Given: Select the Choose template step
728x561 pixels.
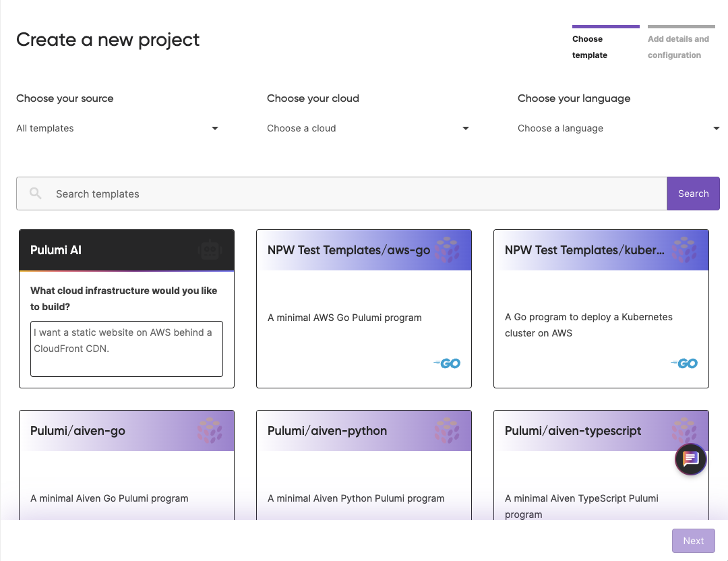Looking at the screenshot, I should 590,47.
